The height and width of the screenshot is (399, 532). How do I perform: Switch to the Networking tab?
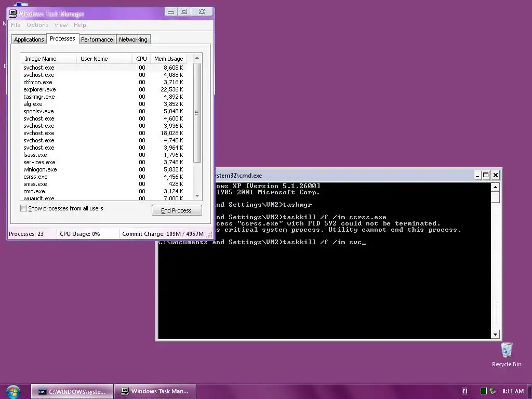[x=133, y=39]
